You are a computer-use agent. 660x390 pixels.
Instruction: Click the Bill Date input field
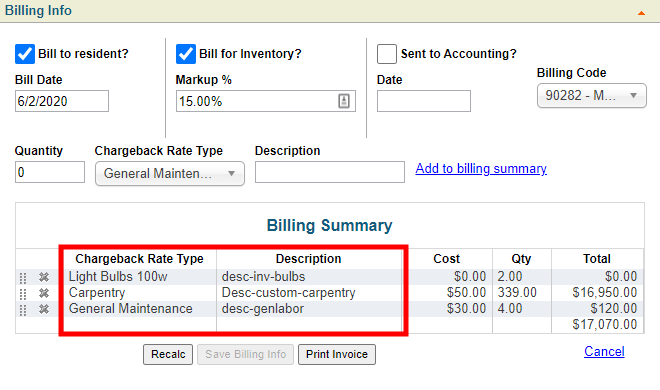point(62,101)
